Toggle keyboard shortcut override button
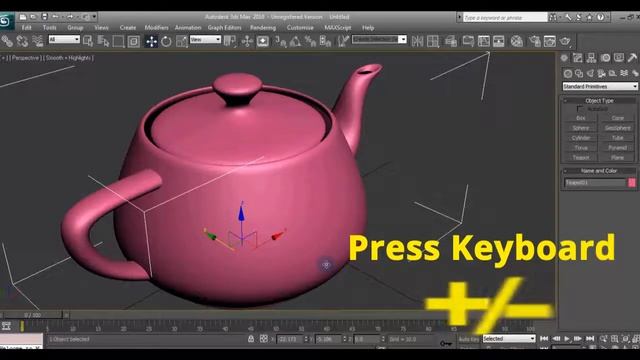The width and height of the screenshot is (640, 360). 262,41
